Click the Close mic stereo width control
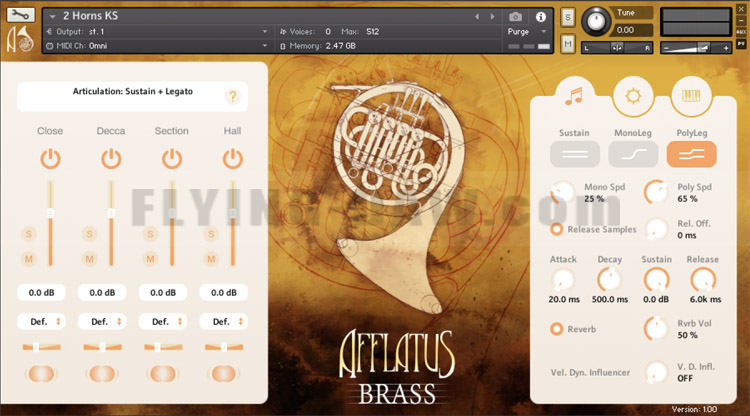 coord(42,374)
